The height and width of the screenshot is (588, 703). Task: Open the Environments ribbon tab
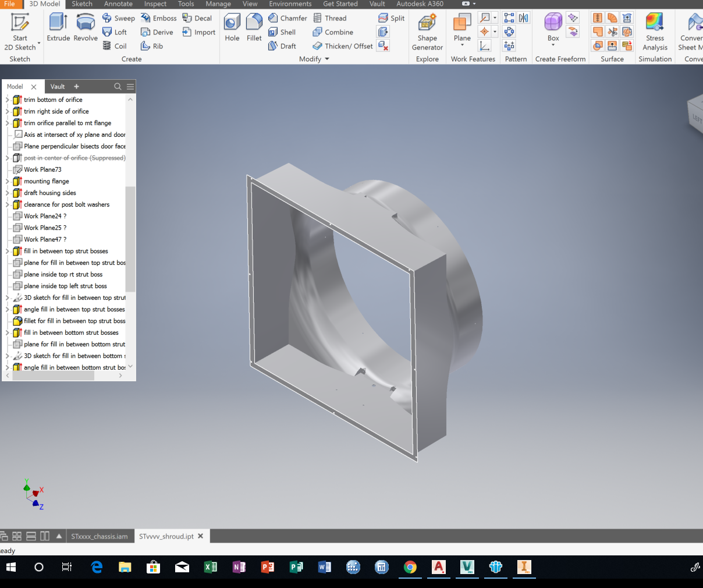290,3
